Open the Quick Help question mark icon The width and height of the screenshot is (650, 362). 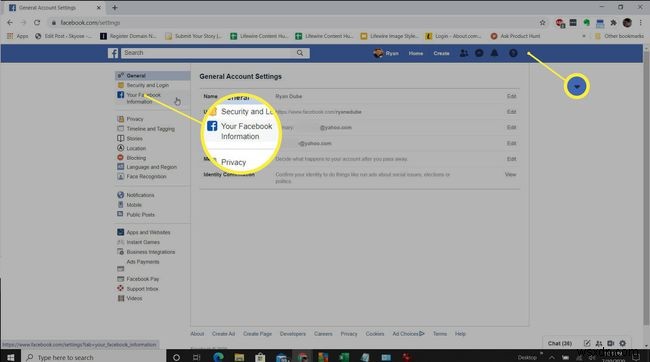click(513, 53)
